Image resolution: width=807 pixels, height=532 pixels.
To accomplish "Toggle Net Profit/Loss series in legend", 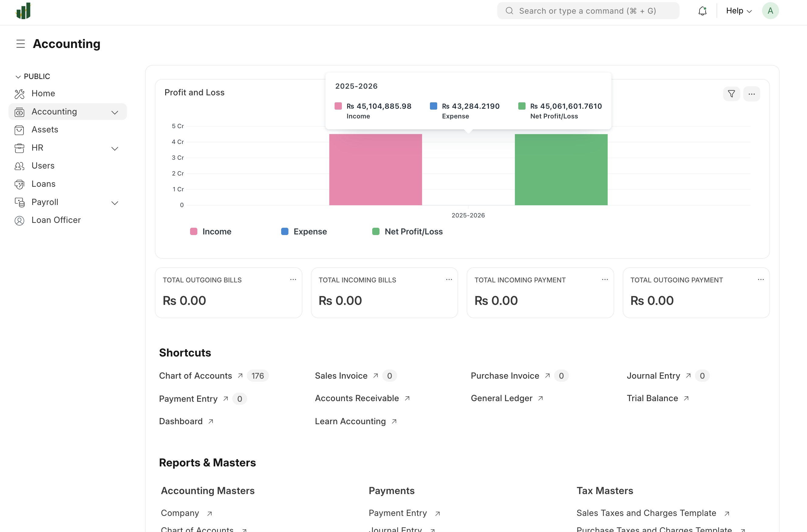I will pos(407,231).
